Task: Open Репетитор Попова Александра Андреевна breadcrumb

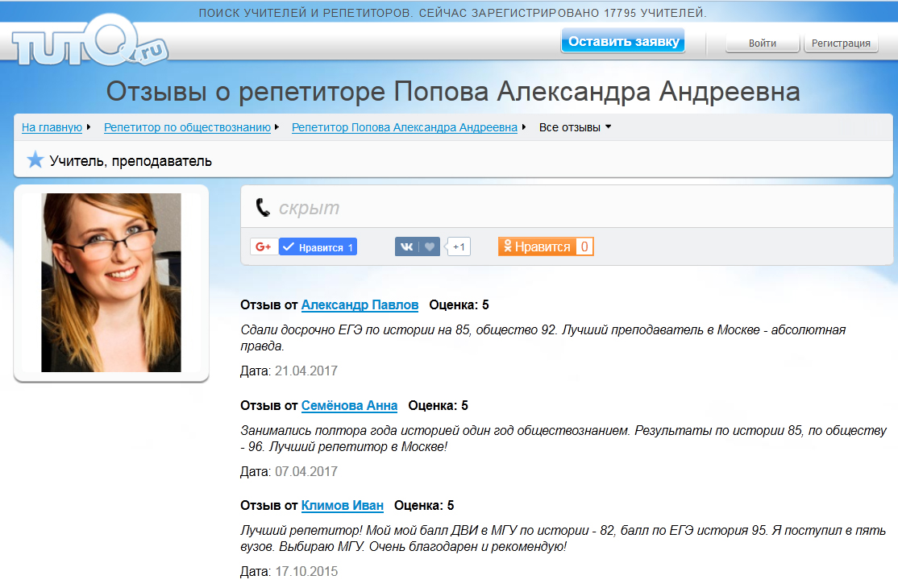Action: (x=405, y=127)
